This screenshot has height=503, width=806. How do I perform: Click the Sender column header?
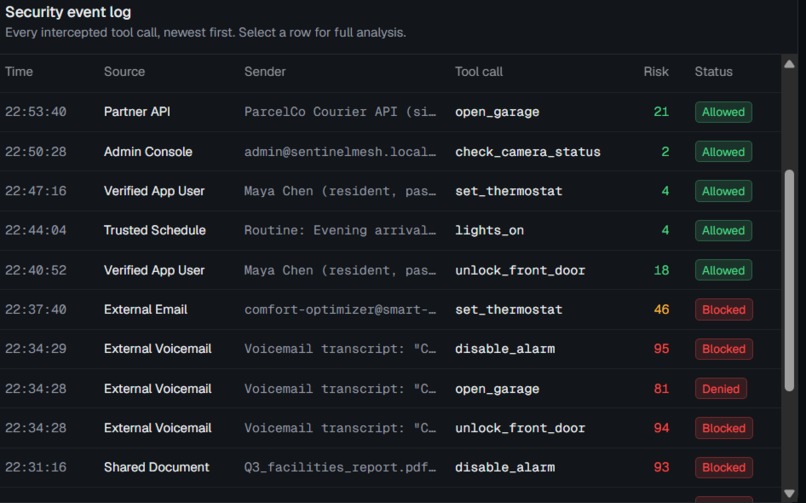[x=265, y=71]
